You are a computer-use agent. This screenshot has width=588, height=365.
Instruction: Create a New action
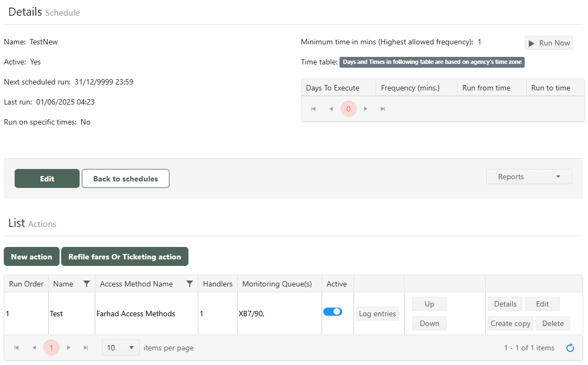(x=31, y=257)
